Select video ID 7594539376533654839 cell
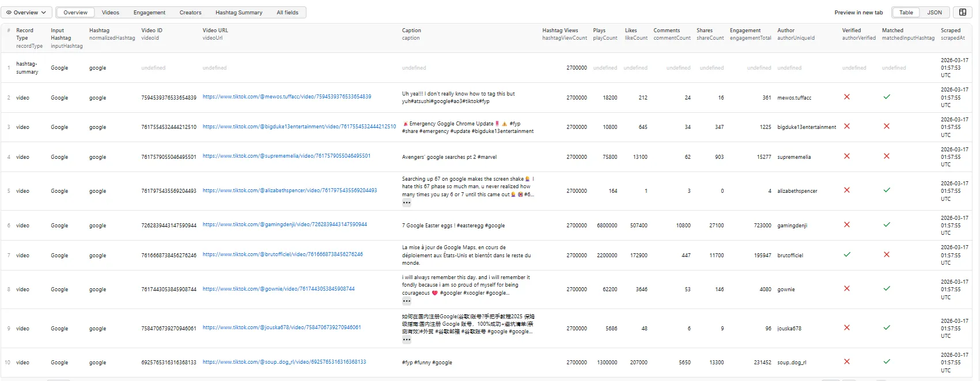980x381 pixels. click(x=169, y=98)
